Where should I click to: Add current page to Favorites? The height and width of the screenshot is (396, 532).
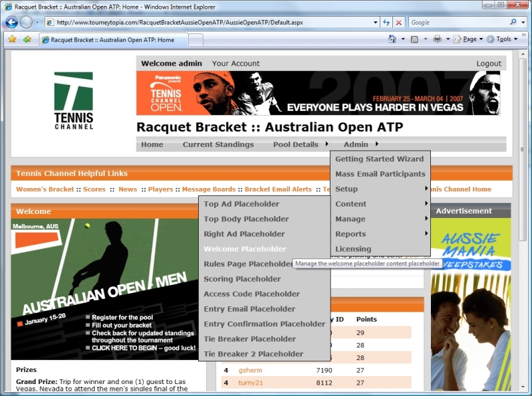27,39
